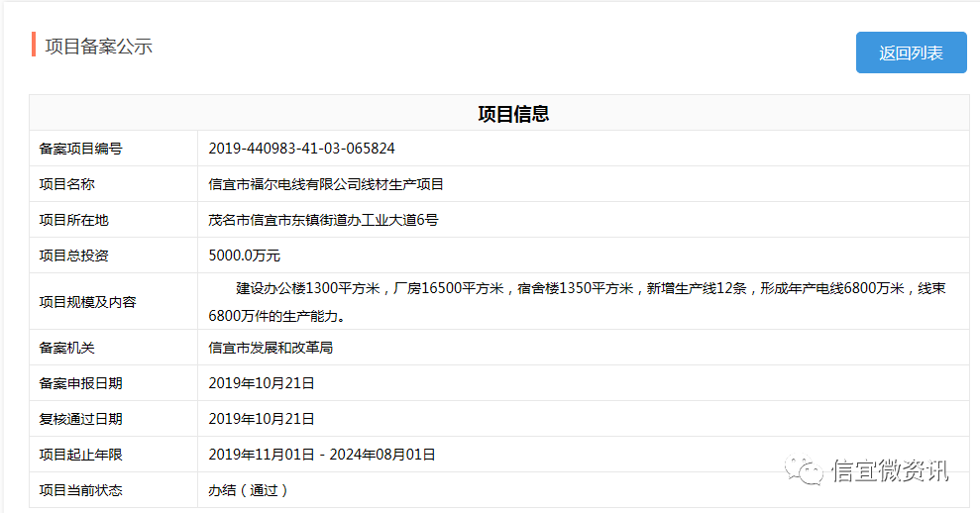The image size is (980, 513).
Task: Select 2019年11月01日 - 2024年08月01日 date range
Action: pyautogui.click(x=322, y=455)
